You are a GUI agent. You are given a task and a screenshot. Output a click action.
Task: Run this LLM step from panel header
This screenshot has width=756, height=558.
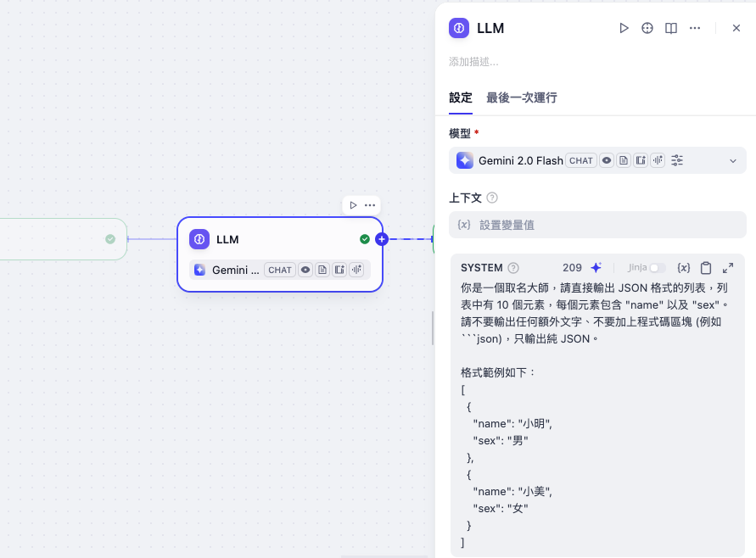point(624,28)
